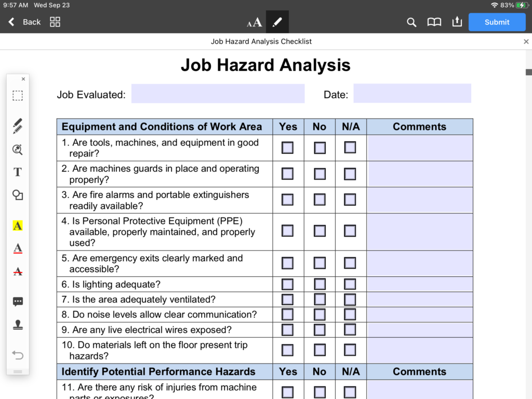The image size is (532, 399).
Task: Open the search function
Action: point(411,22)
